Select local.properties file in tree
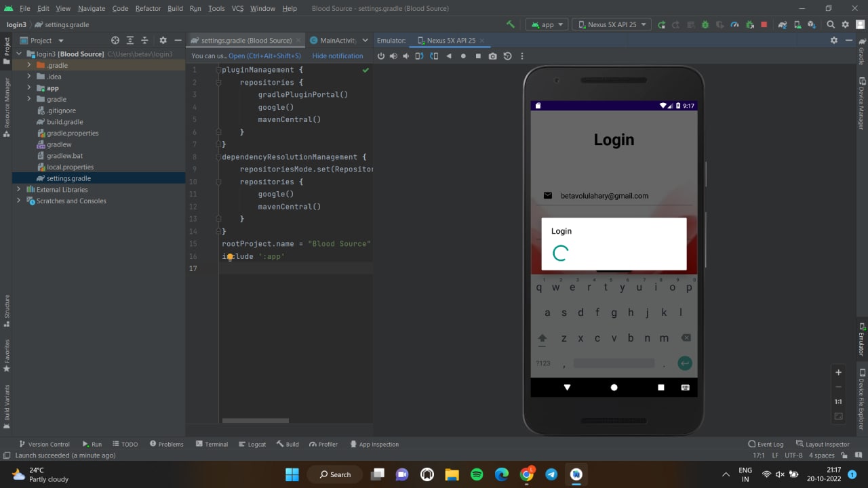Viewport: 868px width, 488px height. 70,167
